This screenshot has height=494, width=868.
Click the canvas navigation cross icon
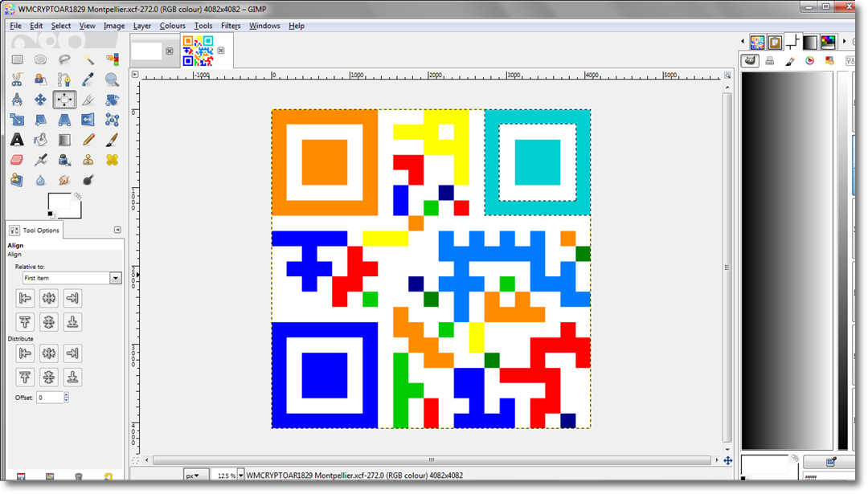(x=728, y=460)
